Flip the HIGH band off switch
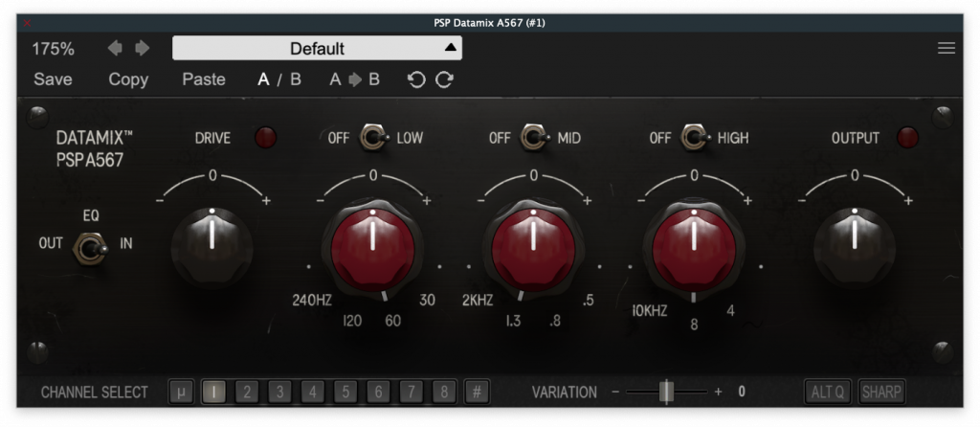Viewport: 980px width, 427px height. [x=694, y=139]
